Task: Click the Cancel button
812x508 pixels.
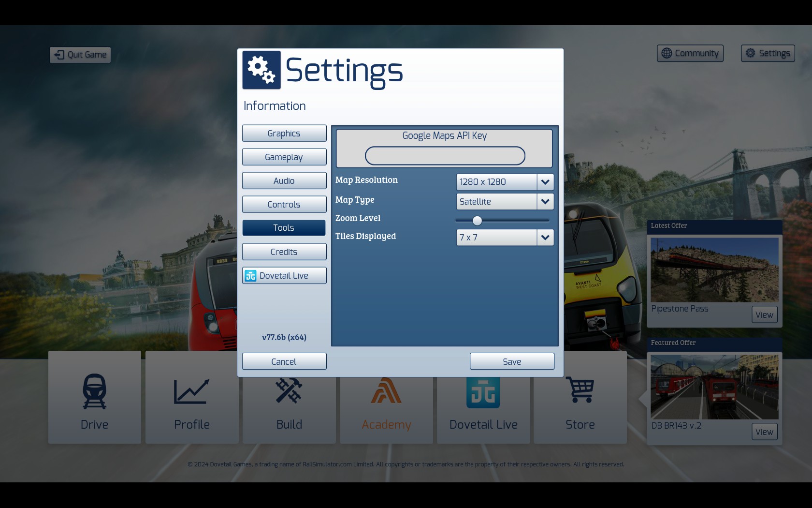Action: (284, 362)
